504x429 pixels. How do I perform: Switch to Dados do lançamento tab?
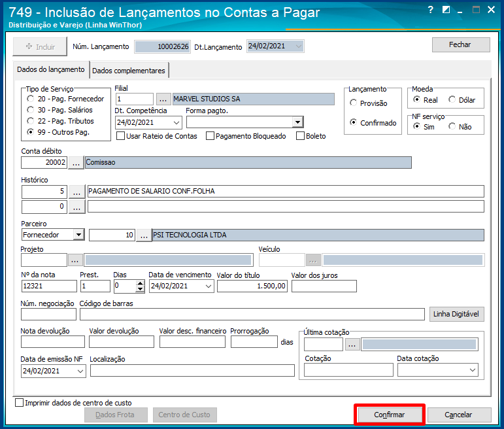[x=51, y=69]
